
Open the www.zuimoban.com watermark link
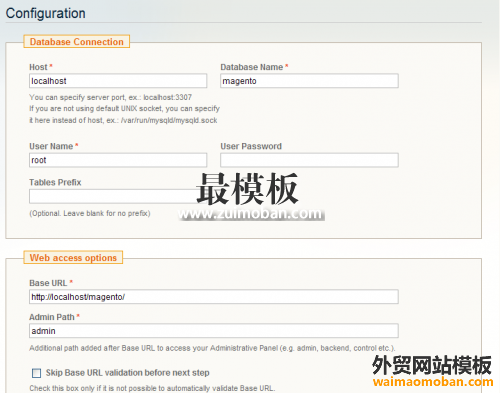(x=251, y=213)
